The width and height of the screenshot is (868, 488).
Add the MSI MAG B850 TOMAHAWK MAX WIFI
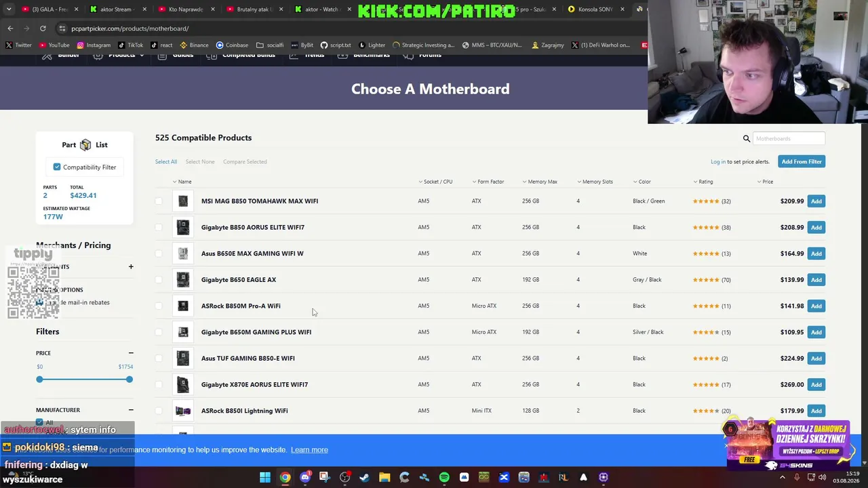816,201
